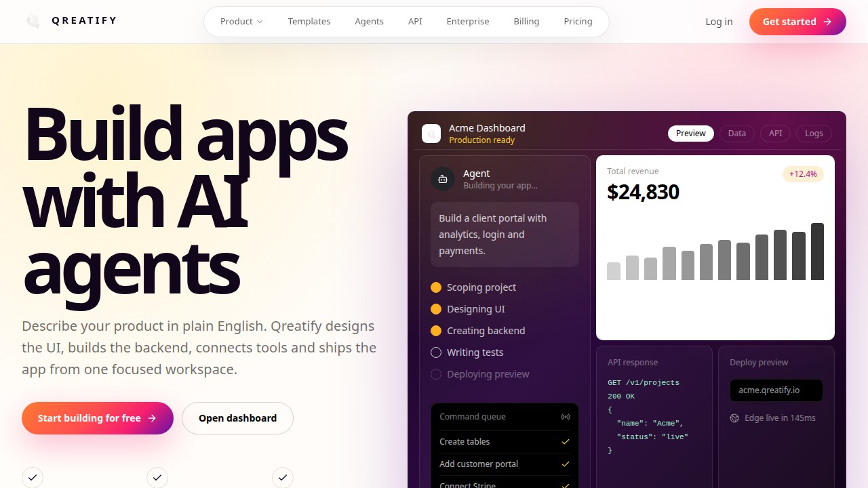
Task: Click the Edge live in 145ms text
Action: point(780,418)
